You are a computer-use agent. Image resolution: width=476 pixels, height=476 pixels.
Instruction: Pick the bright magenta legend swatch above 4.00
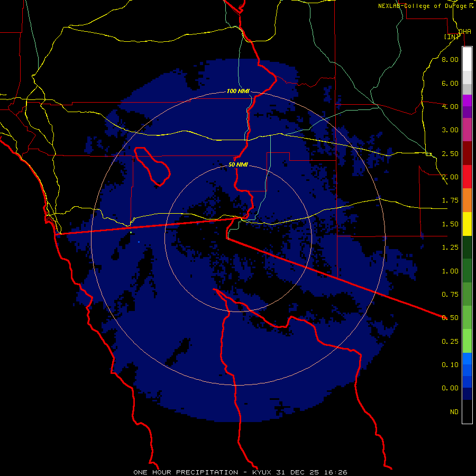(467, 100)
